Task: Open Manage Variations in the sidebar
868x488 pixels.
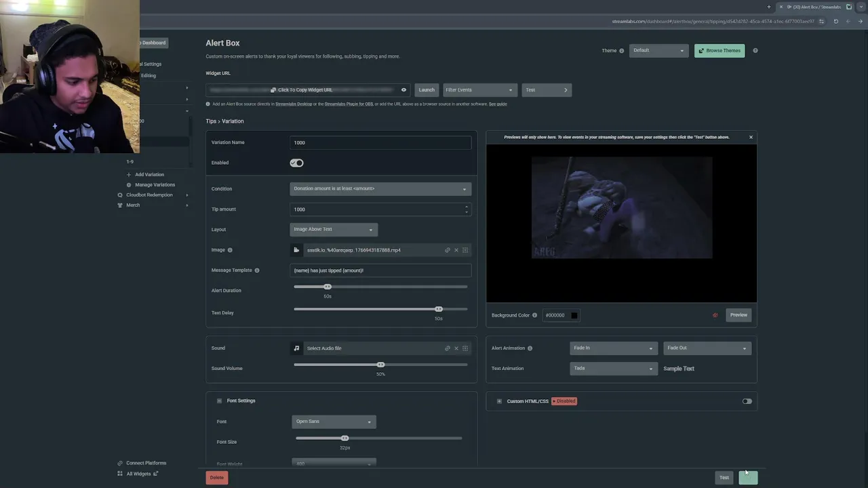Action: pos(155,185)
